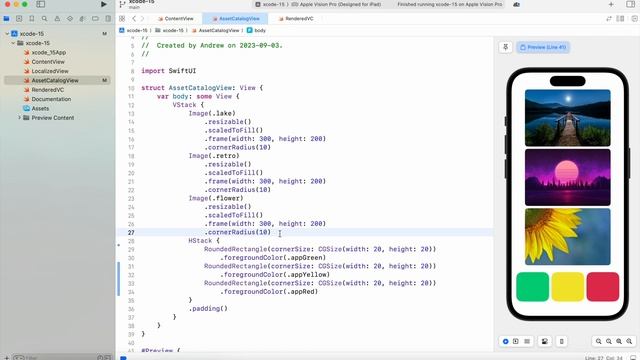Open the body symbol in jump bar
The height and width of the screenshot is (360, 640).
pyautogui.click(x=256, y=31)
